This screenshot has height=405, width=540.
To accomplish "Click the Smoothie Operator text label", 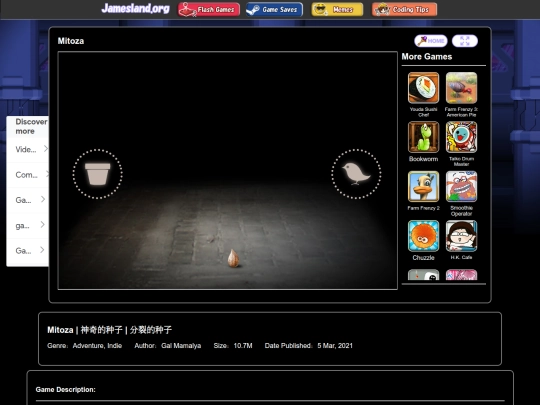I will pos(461,211).
